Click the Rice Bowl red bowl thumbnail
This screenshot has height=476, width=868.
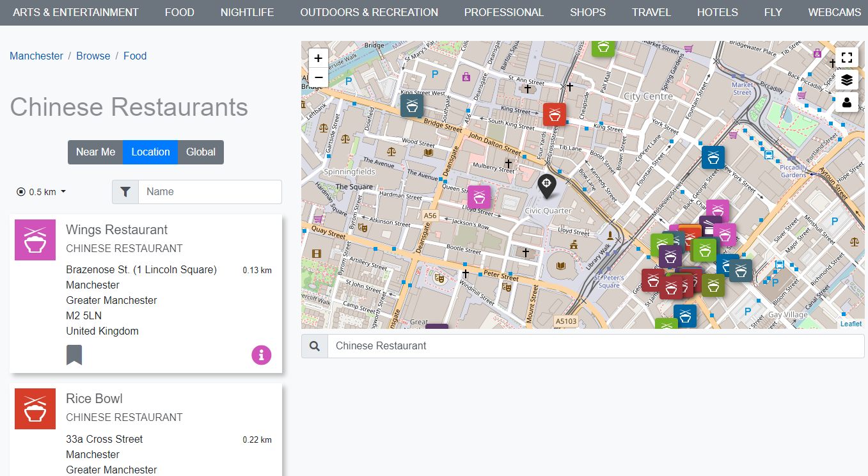(35, 409)
